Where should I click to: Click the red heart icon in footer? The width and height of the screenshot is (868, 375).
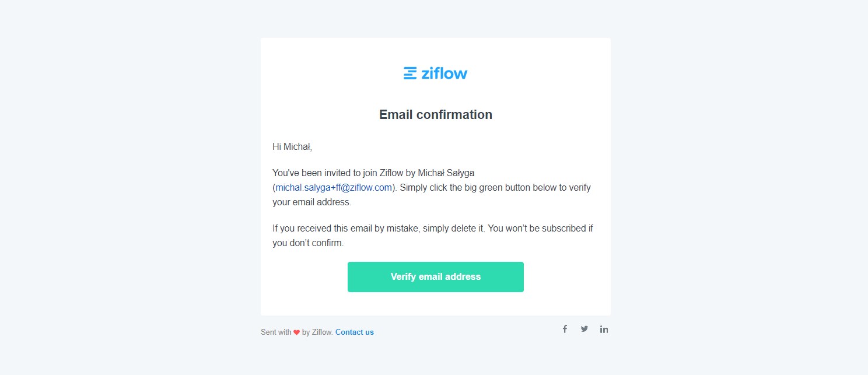coord(296,332)
